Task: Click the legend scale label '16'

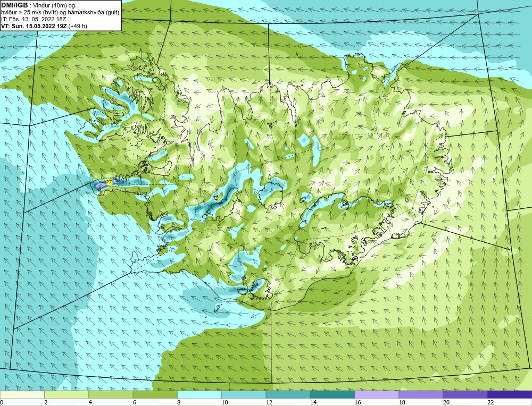Action: click(358, 402)
